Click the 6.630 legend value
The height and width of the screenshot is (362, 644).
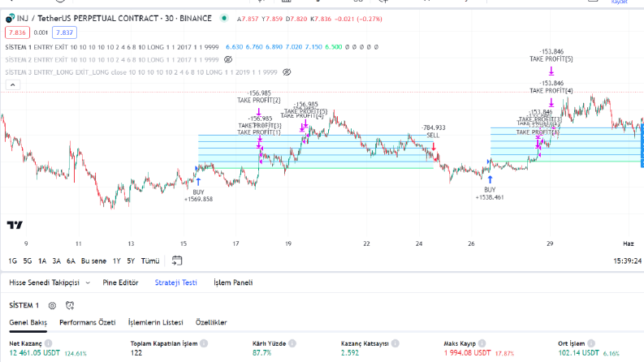point(234,47)
